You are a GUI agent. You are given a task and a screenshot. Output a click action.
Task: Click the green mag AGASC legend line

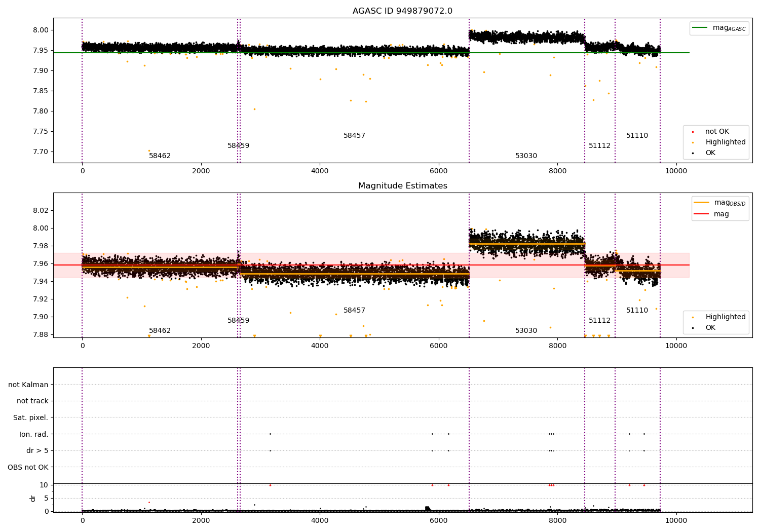click(x=700, y=28)
